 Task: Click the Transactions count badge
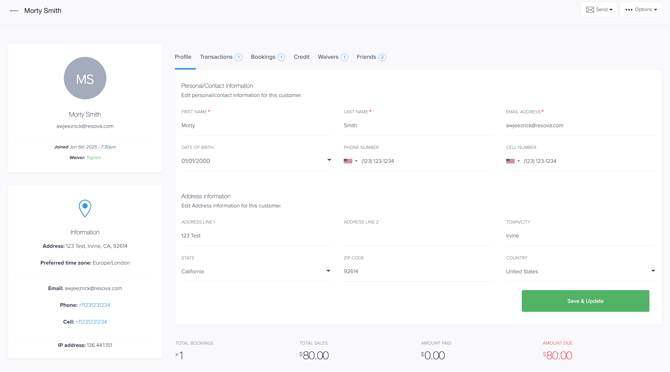[238, 57]
